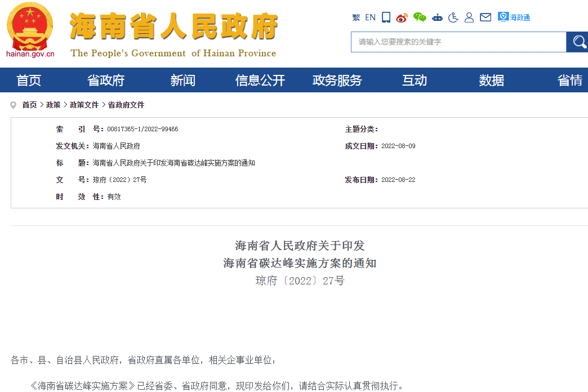Viewport: 588px width, 392px height.
Task: Switch site language to EN
Action: [x=370, y=17]
